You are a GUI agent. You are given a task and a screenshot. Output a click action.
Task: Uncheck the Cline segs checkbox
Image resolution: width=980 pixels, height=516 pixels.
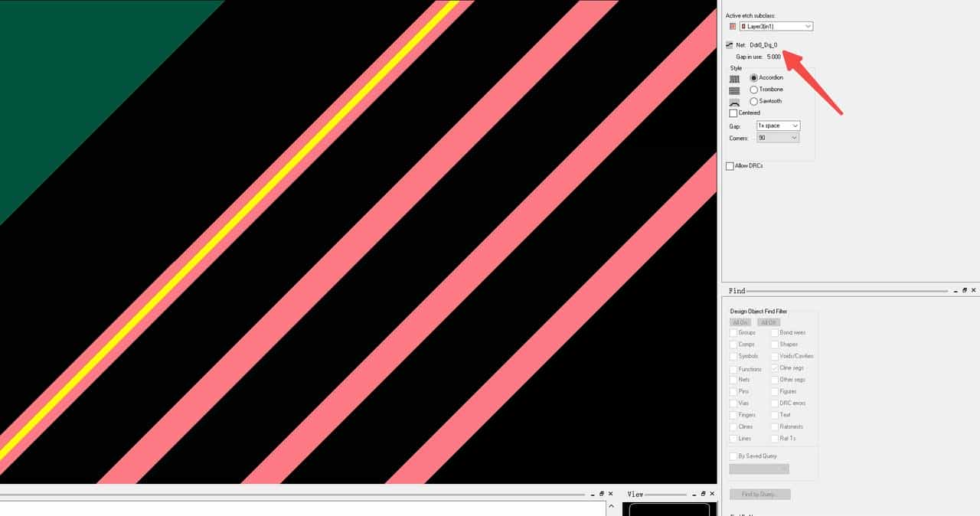pos(775,368)
